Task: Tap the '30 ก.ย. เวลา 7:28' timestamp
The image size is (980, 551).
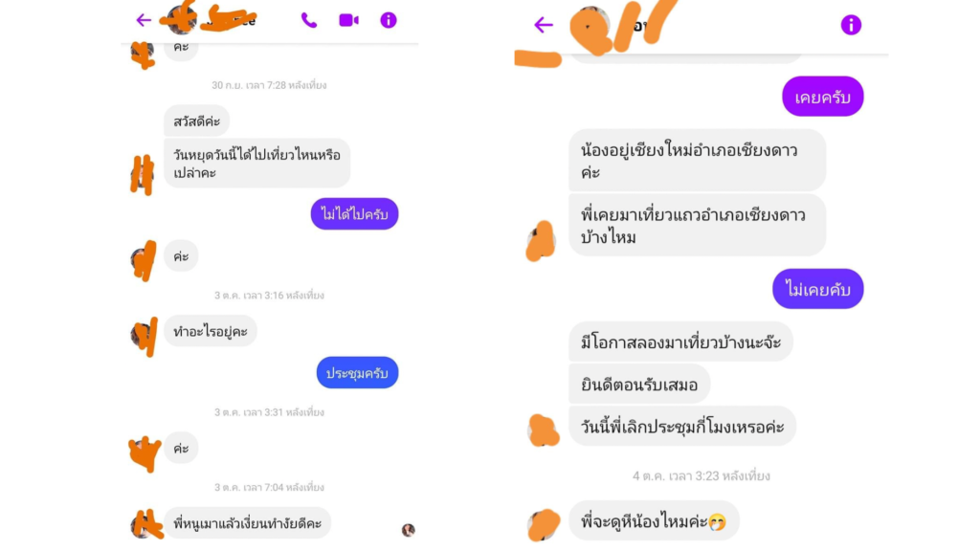Action: [x=269, y=85]
